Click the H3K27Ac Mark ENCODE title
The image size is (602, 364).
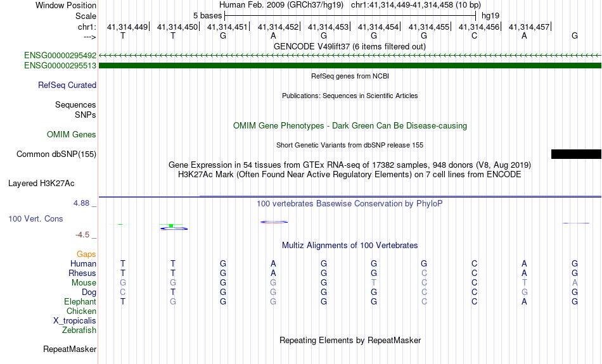[350, 175]
